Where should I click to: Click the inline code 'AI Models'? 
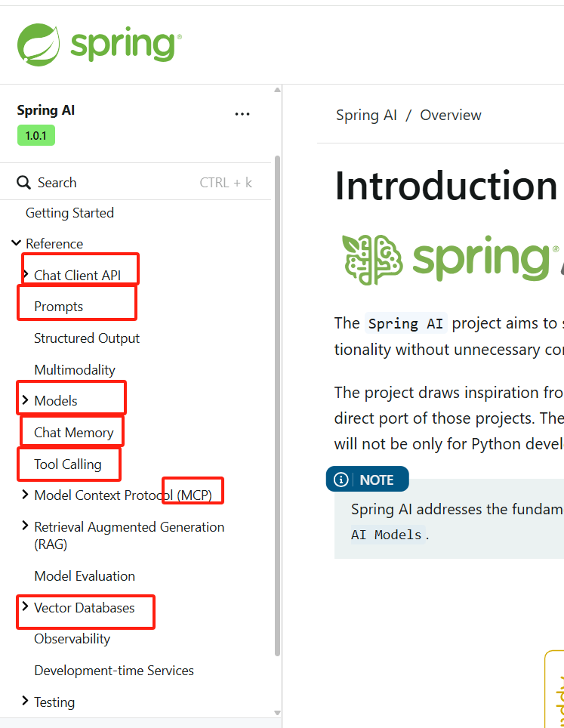[x=387, y=535]
